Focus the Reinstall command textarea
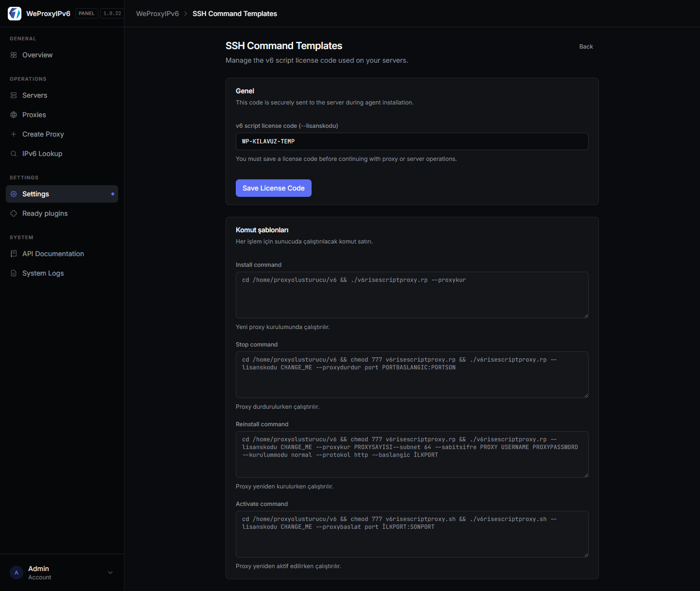 [412, 454]
